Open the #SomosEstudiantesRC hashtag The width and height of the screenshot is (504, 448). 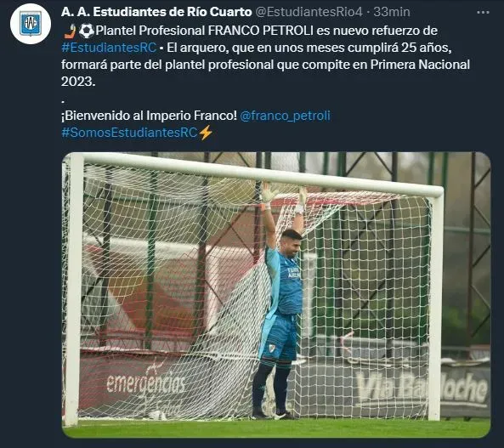pos(129,133)
